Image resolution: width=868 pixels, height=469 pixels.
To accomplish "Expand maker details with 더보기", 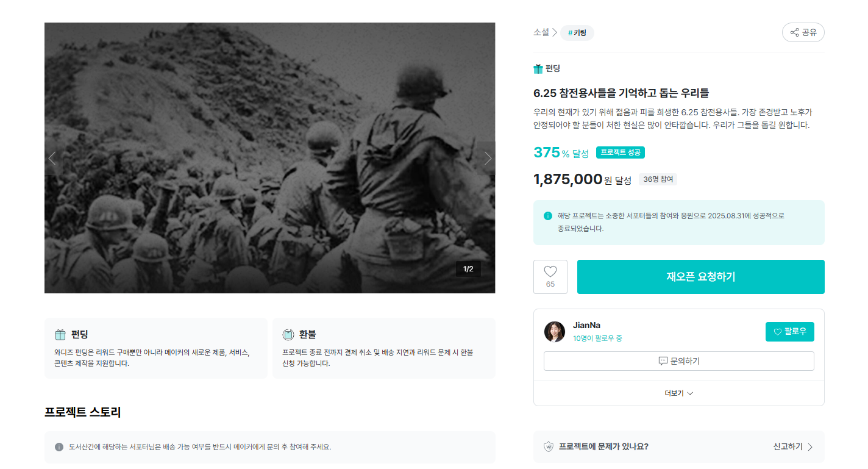I will point(678,393).
